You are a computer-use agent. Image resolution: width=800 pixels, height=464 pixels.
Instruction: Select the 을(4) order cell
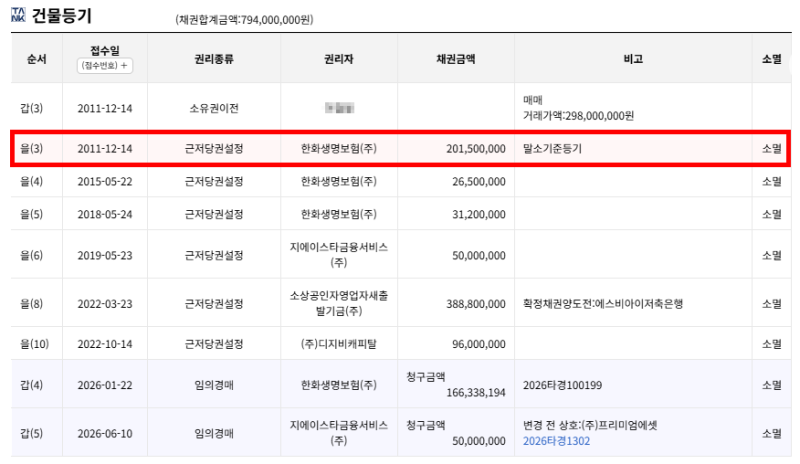coord(31,182)
